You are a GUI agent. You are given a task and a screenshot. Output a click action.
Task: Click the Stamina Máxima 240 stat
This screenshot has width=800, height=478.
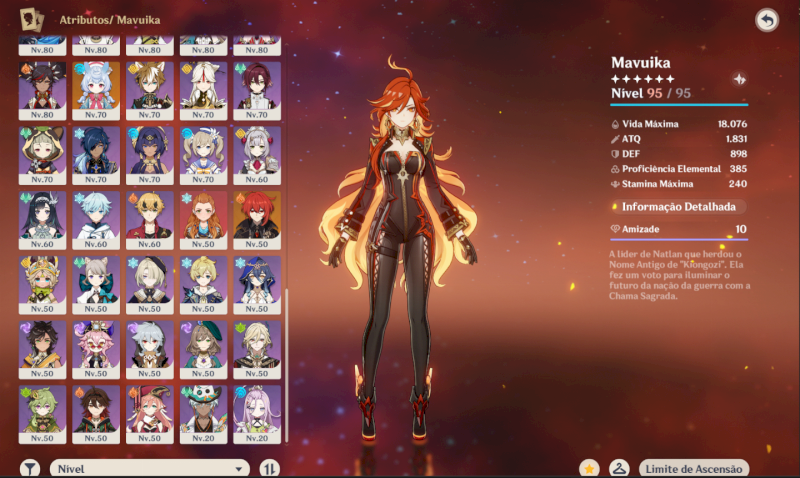click(x=679, y=184)
